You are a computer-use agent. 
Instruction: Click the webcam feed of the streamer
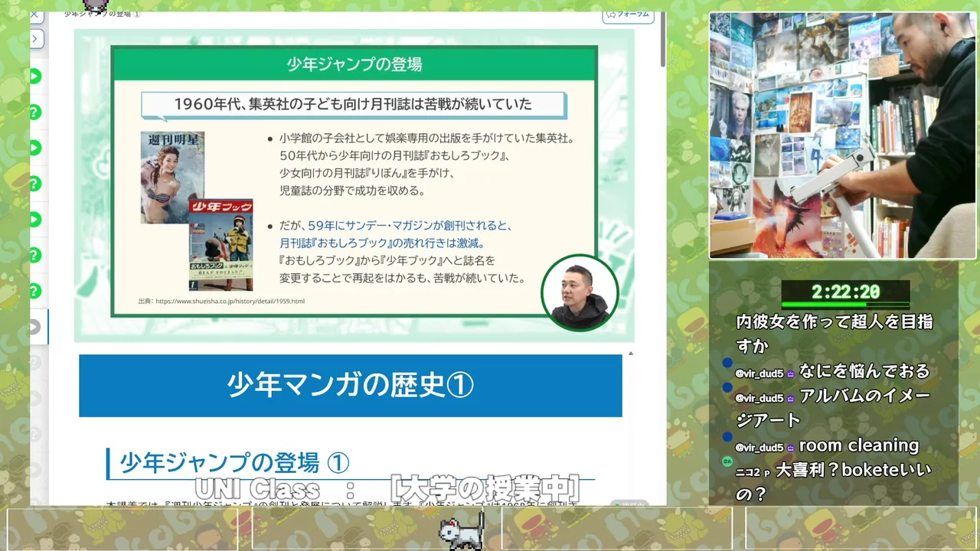[x=843, y=135]
